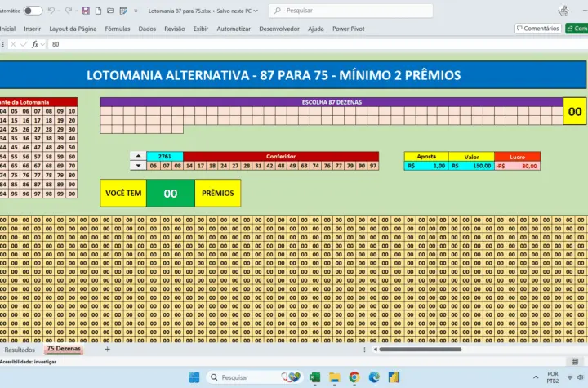Click the spinner down arrow beside 2761
This screenshot has height=388, width=588.
tap(138, 166)
